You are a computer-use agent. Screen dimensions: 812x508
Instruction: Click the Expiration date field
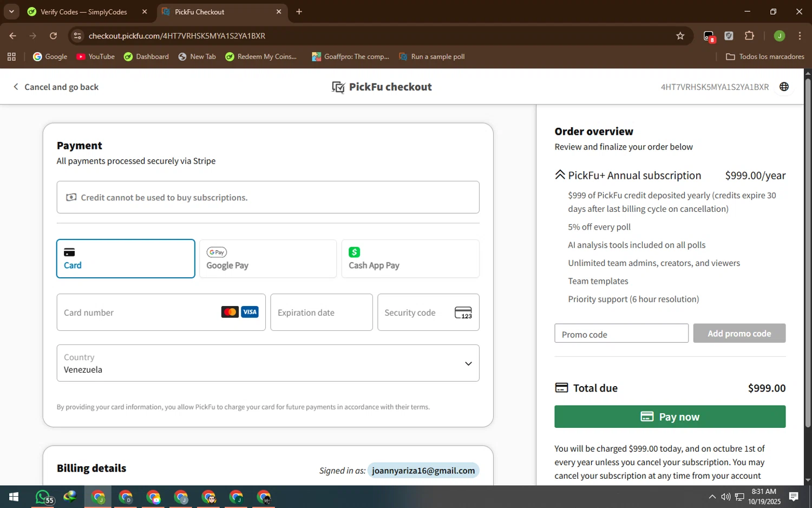tap(322, 312)
